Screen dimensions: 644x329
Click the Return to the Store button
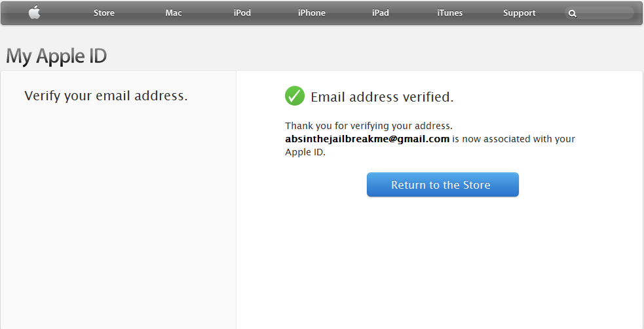443,184
